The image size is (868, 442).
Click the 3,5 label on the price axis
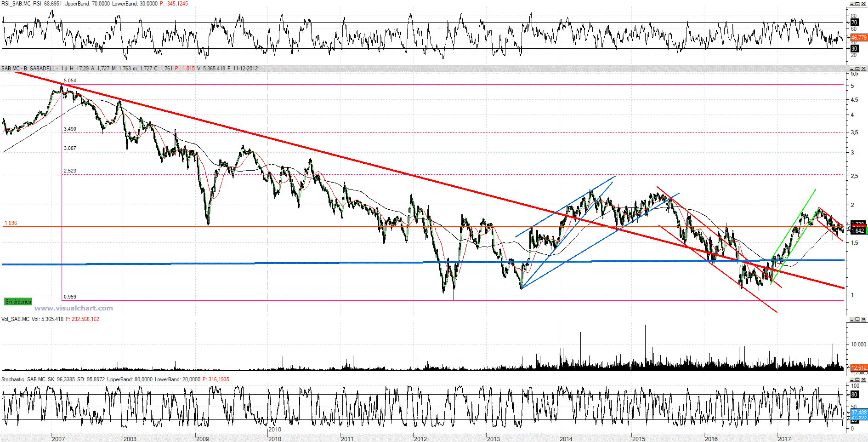pos(855,132)
